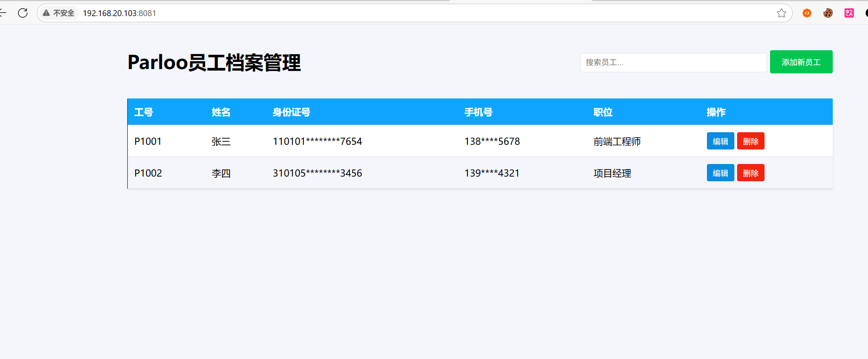Bookmark the page via star icon
Screen dimensions: 868x359
click(x=781, y=13)
